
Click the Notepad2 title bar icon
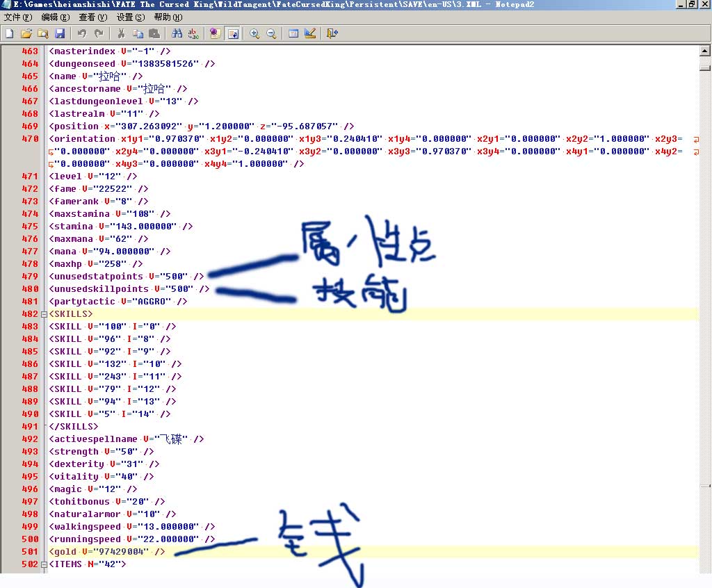click(x=6, y=5)
